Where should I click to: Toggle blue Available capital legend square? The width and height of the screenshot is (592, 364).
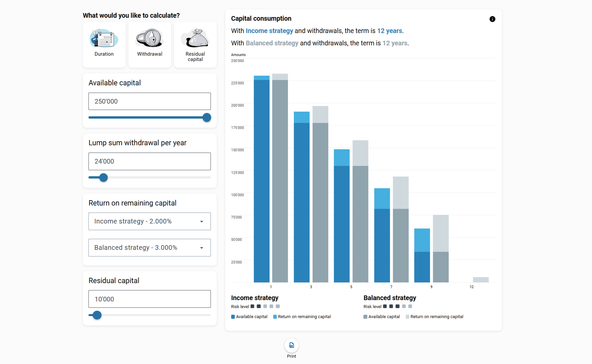(x=233, y=317)
